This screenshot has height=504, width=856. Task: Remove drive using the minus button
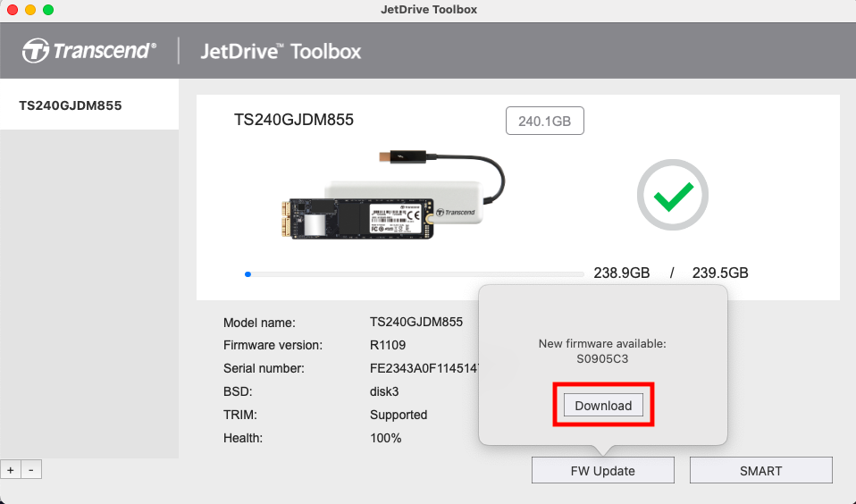pyautogui.click(x=31, y=470)
